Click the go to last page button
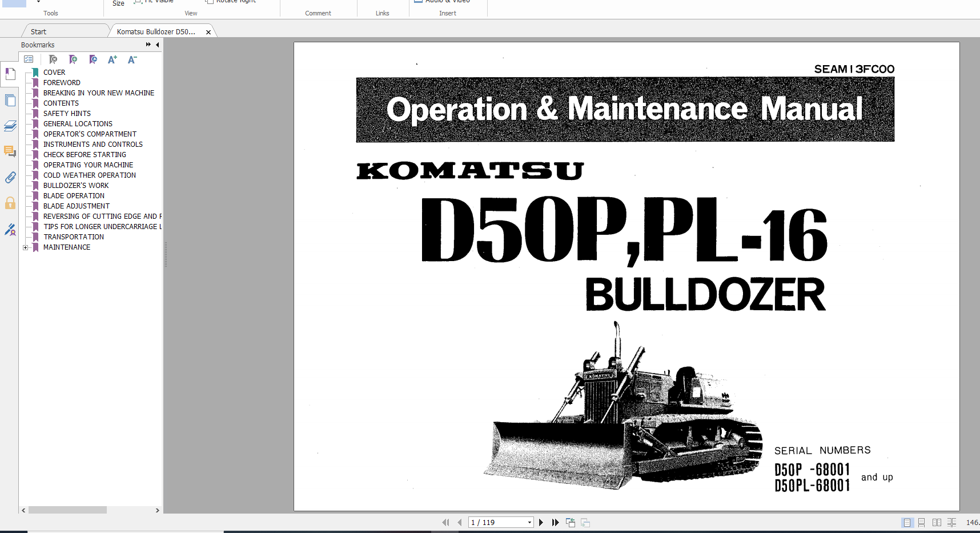 [x=555, y=522]
